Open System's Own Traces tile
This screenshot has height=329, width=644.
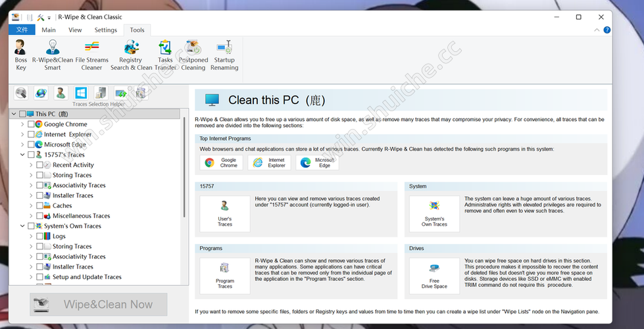click(x=434, y=213)
